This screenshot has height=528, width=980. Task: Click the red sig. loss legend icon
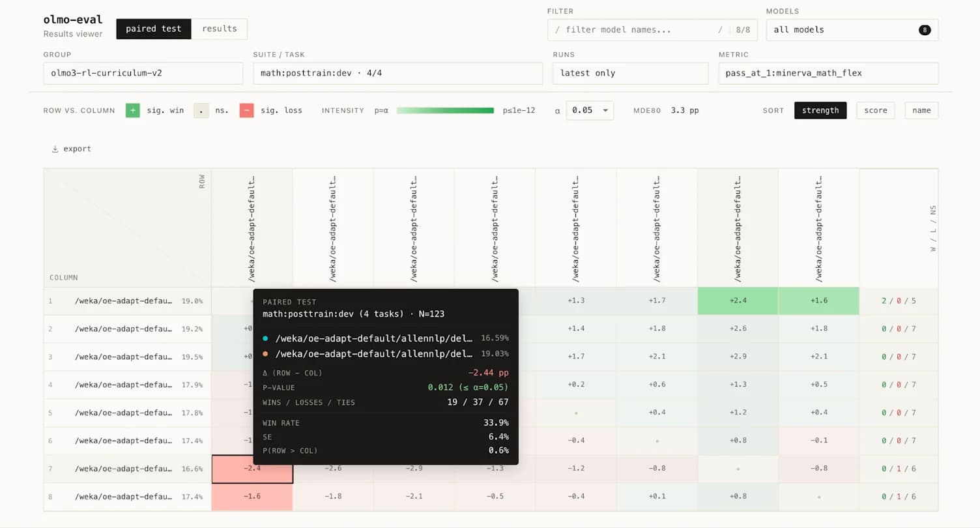pos(246,110)
